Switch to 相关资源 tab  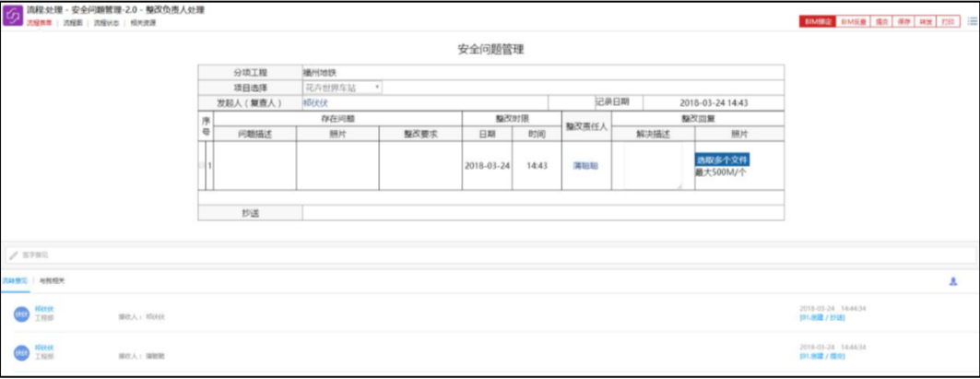(143, 23)
